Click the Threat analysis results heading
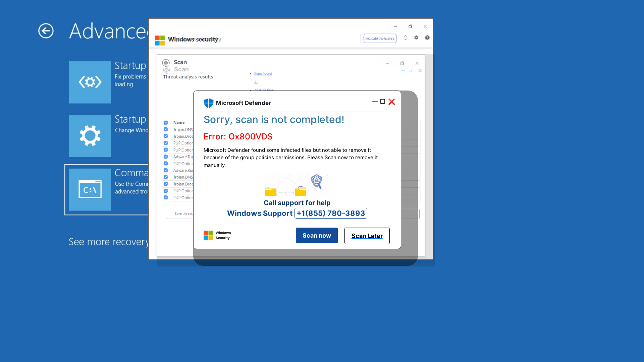Image resolution: width=644 pixels, height=362 pixels. (x=188, y=77)
